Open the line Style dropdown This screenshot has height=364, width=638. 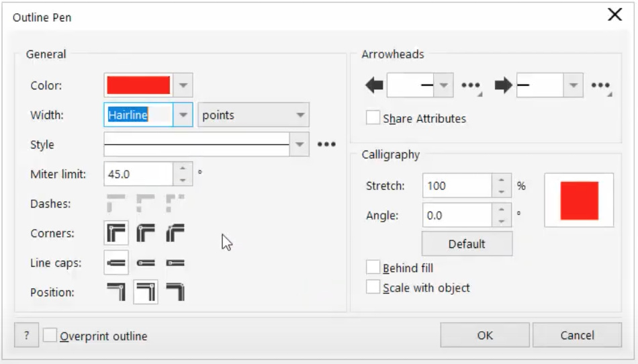(x=299, y=144)
